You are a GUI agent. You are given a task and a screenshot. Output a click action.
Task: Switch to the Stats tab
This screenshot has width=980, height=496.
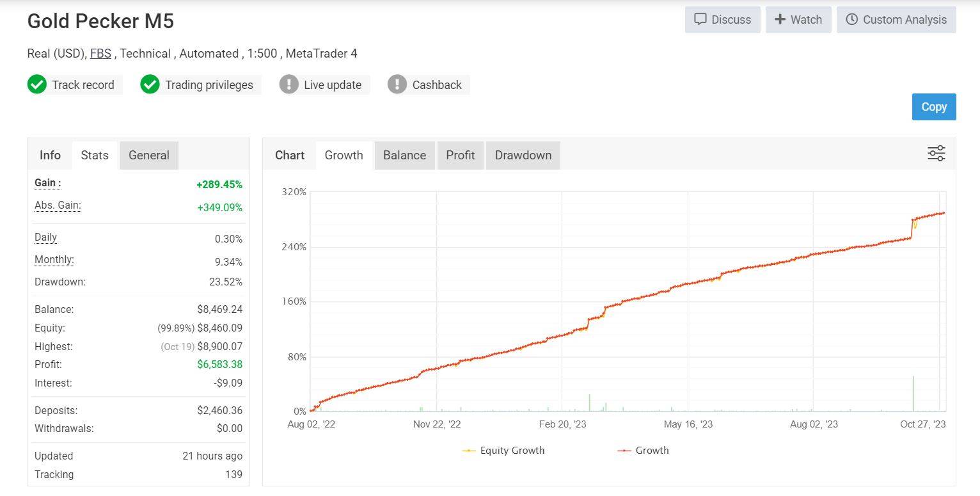click(95, 156)
